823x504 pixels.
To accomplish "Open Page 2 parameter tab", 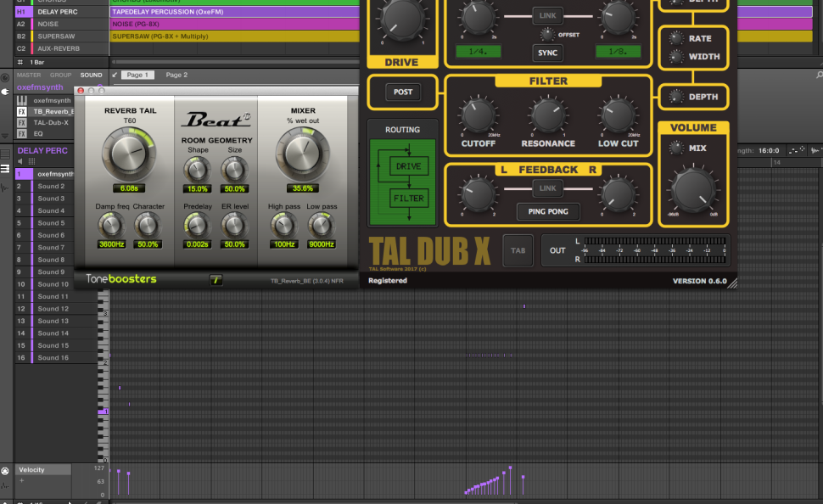I will click(x=176, y=75).
